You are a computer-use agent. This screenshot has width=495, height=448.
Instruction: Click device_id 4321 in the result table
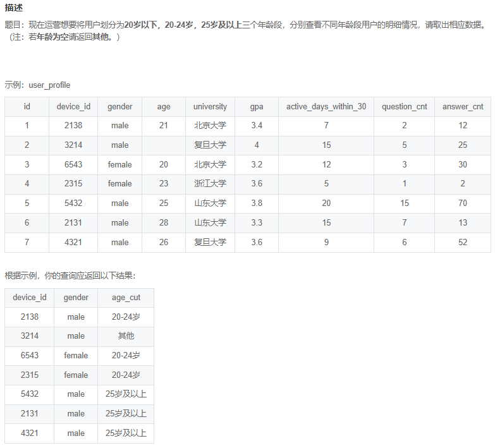[29, 433]
